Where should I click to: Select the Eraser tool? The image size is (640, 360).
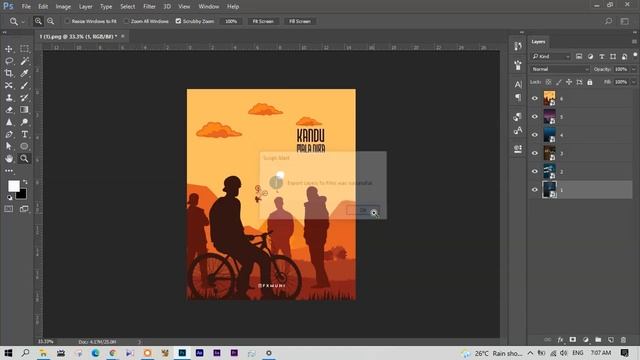coord(9,110)
